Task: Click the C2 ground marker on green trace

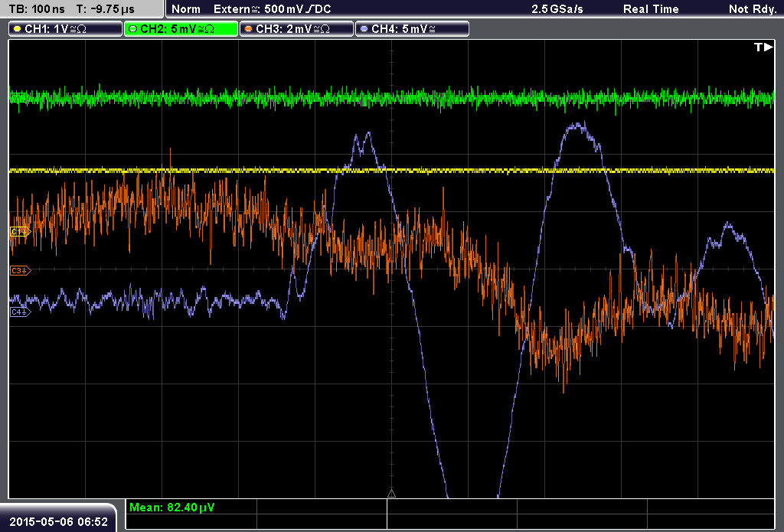Action: tap(19, 97)
